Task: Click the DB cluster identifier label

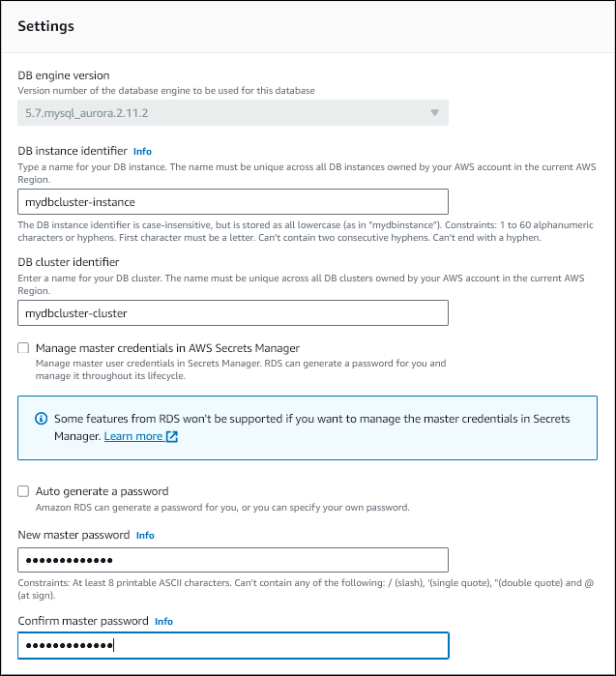Action: [x=69, y=261]
